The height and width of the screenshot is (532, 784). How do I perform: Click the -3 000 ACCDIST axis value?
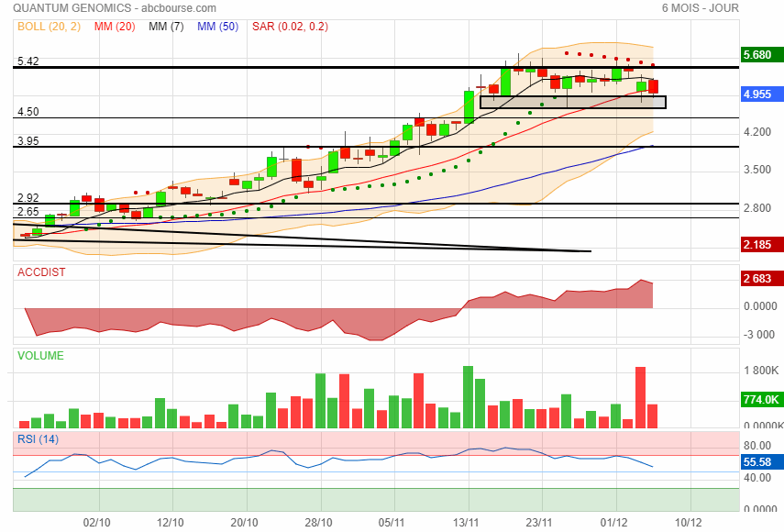point(759,335)
